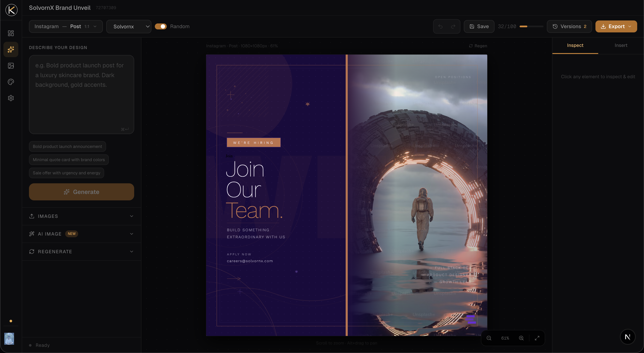Click the purple logo mark on canvas corner
This screenshot has height=353, width=644.
(x=471, y=320)
